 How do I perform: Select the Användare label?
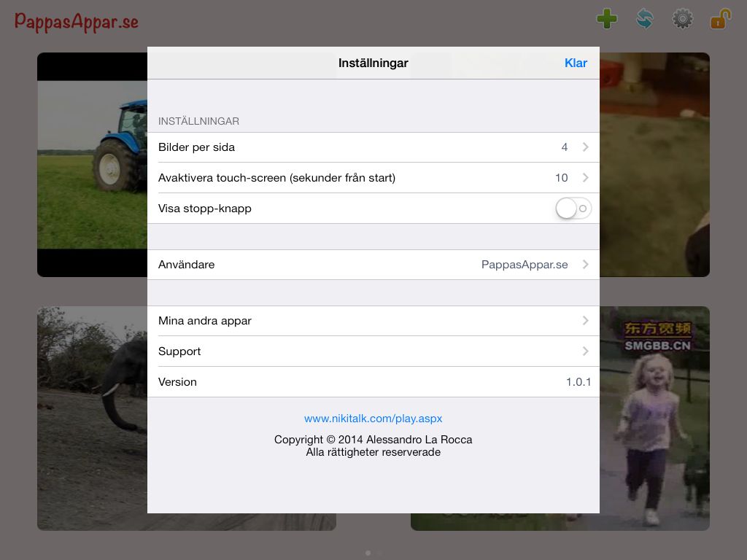coord(186,264)
